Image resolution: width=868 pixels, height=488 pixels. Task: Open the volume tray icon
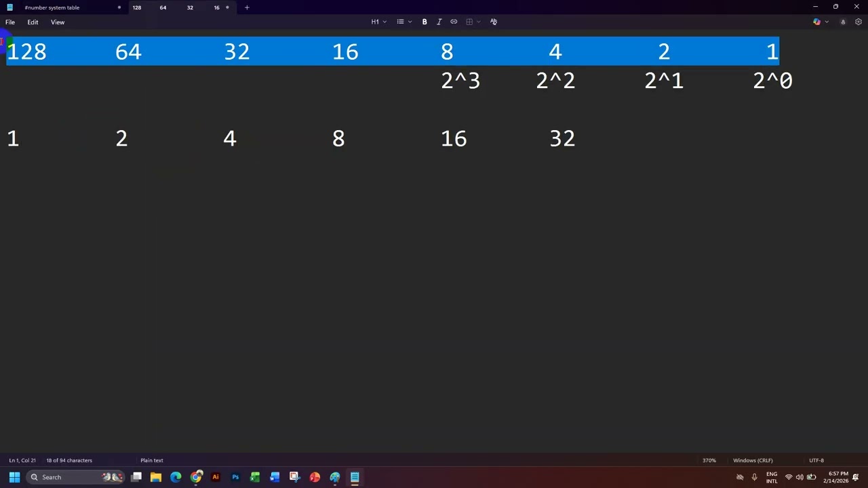coord(800,477)
